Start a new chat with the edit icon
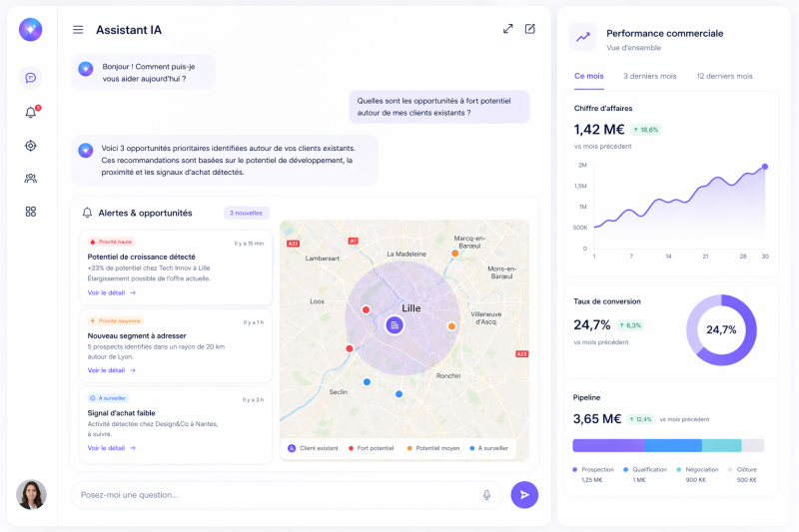 pyautogui.click(x=530, y=29)
